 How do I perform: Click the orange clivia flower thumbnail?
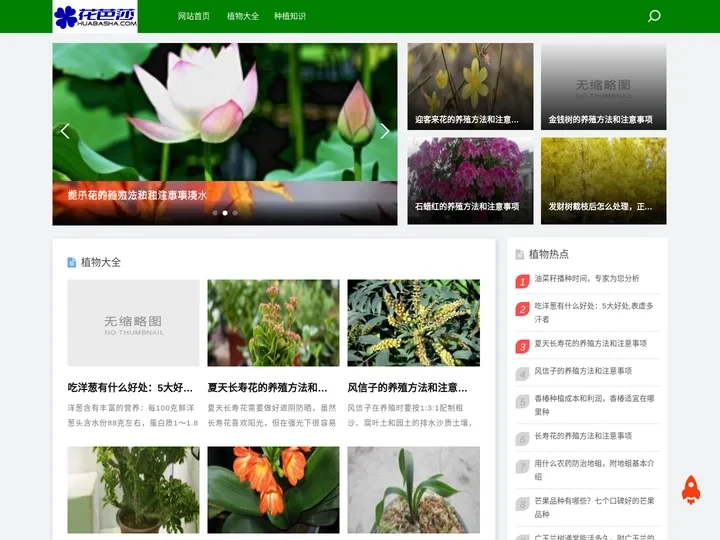point(273,490)
